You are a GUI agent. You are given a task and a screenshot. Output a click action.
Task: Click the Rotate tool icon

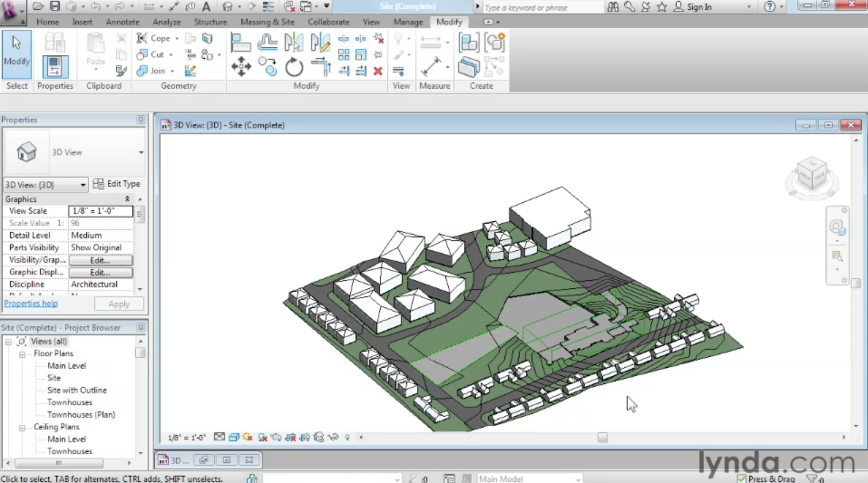point(294,68)
